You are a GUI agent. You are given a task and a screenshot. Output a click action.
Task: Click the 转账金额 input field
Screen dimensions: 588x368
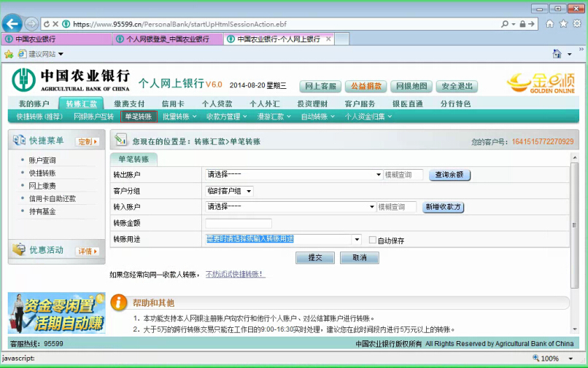point(239,223)
